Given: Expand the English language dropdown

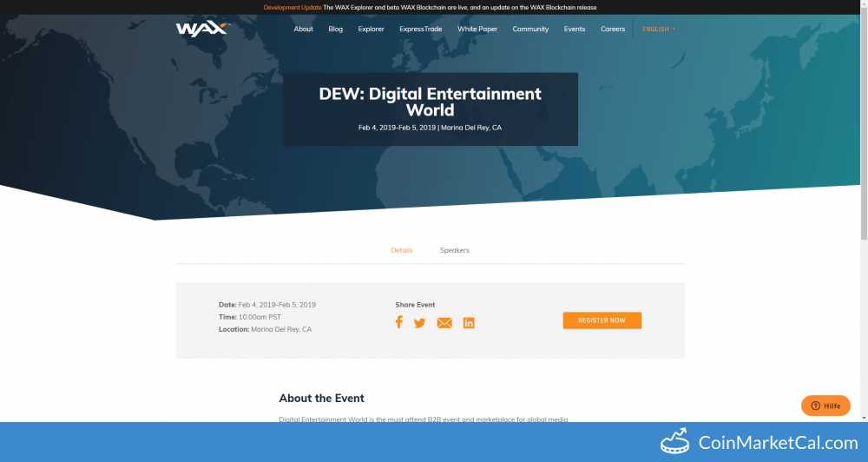Looking at the screenshot, I should pyautogui.click(x=658, y=29).
